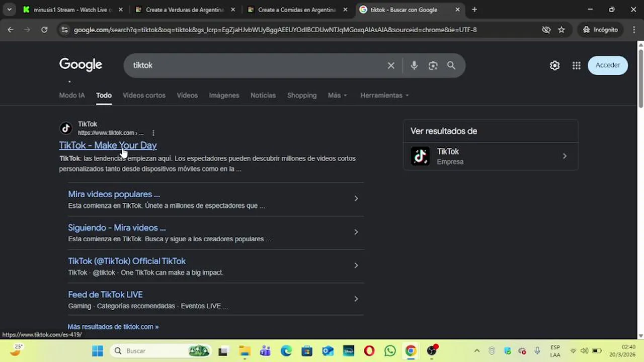Click the Chrome address bar URL
Viewport: 644px width, 362px height.
(x=275, y=30)
